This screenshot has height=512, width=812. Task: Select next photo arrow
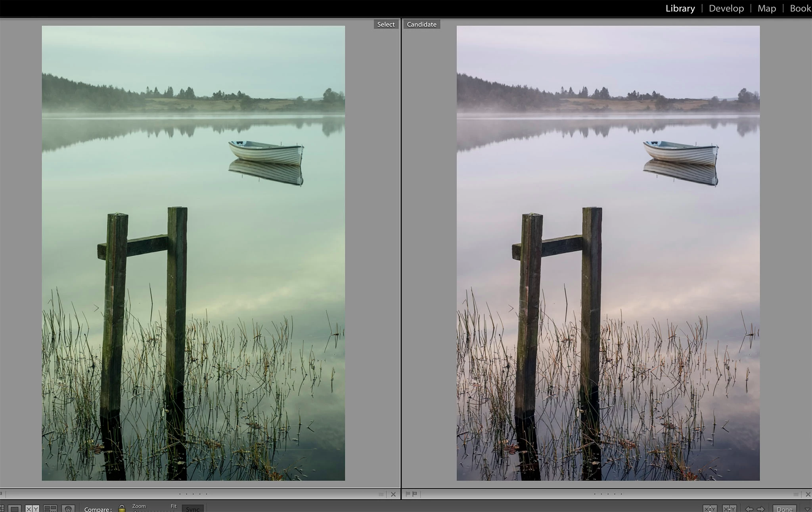[760, 509]
